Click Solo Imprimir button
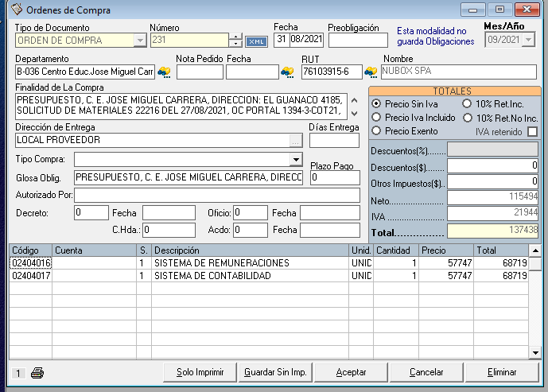Image resolution: width=548 pixels, height=392 pixels. coord(200,372)
